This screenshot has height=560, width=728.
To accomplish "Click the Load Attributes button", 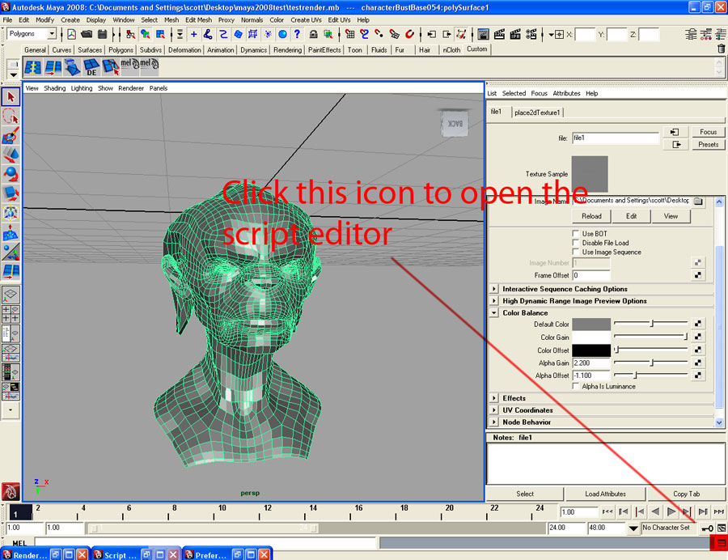I will pyautogui.click(x=606, y=494).
